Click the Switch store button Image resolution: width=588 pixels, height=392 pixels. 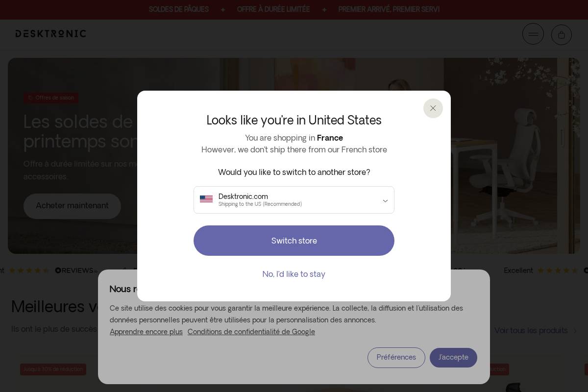pyautogui.click(x=294, y=241)
